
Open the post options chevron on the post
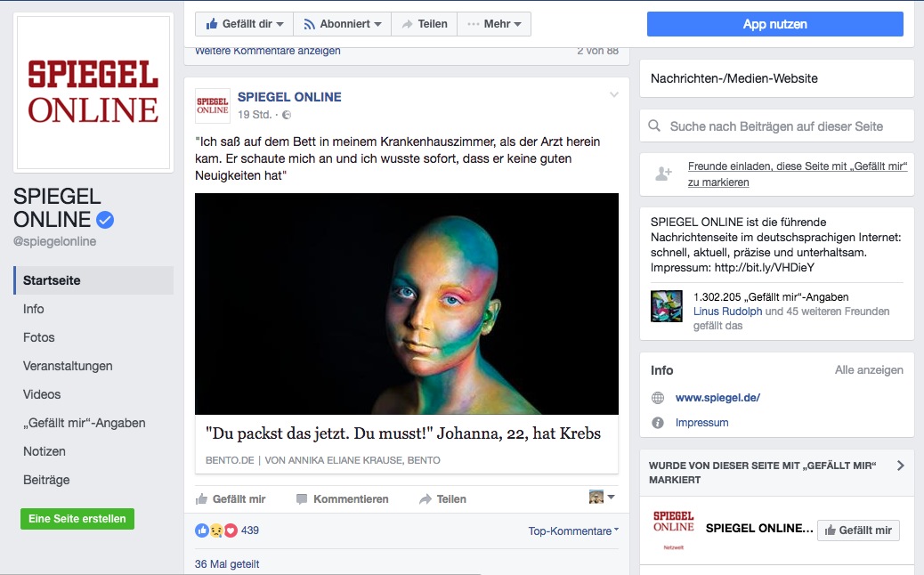point(614,94)
